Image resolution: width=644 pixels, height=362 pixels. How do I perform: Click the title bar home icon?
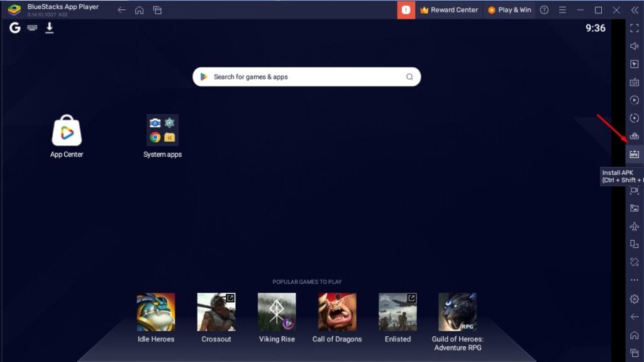coord(139,10)
